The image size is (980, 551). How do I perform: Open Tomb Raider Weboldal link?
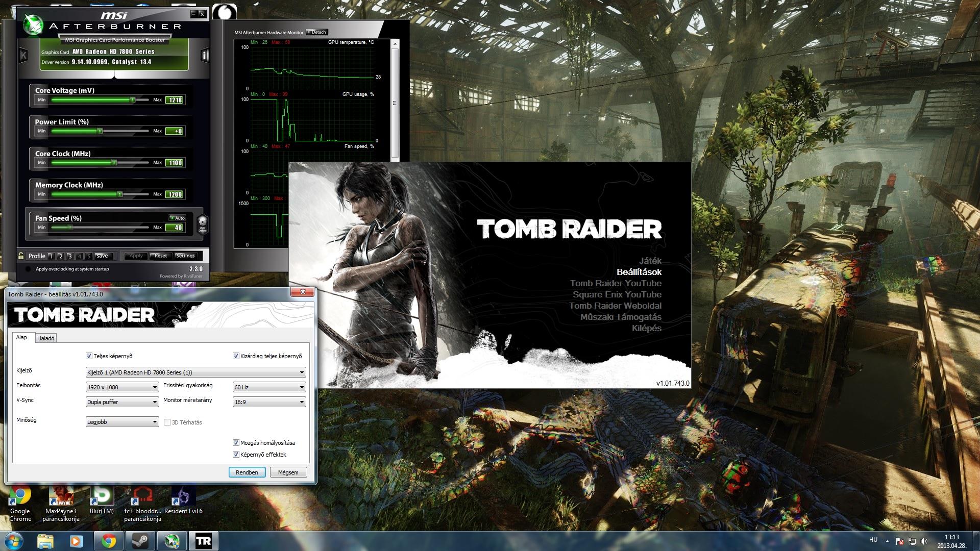tap(615, 306)
